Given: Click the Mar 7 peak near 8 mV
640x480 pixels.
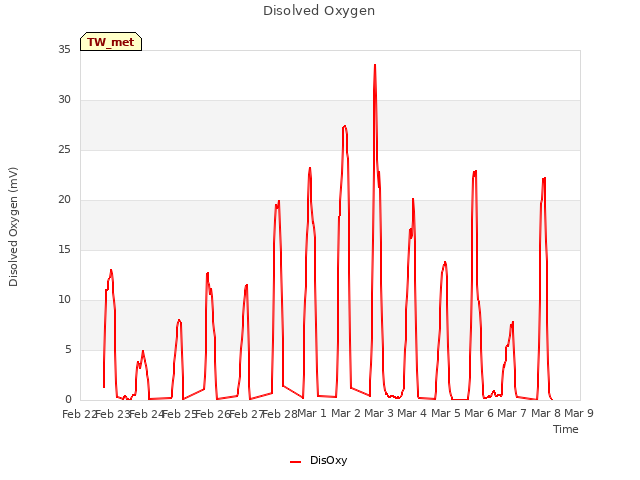Looking at the screenshot, I should (x=513, y=322).
